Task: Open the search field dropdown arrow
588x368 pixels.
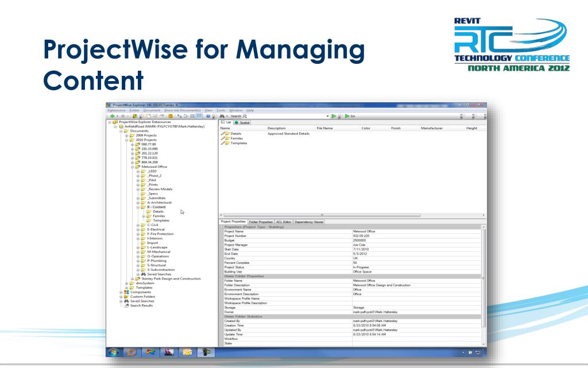Action: tap(327, 116)
